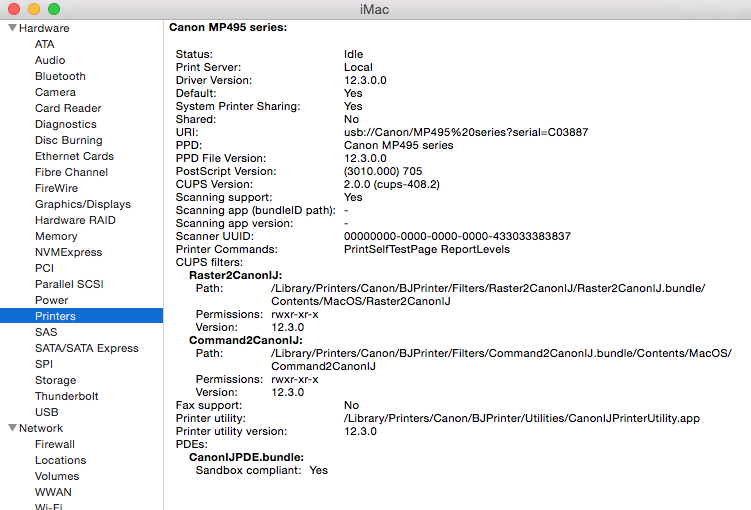Select Power in the sidebar
The height and width of the screenshot is (510, 751).
point(51,300)
